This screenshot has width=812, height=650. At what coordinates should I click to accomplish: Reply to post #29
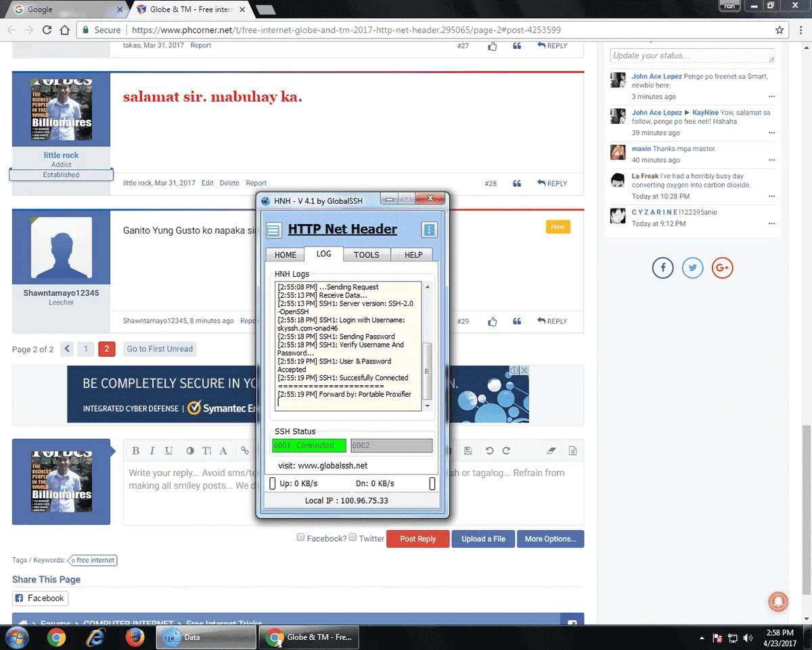552,322
